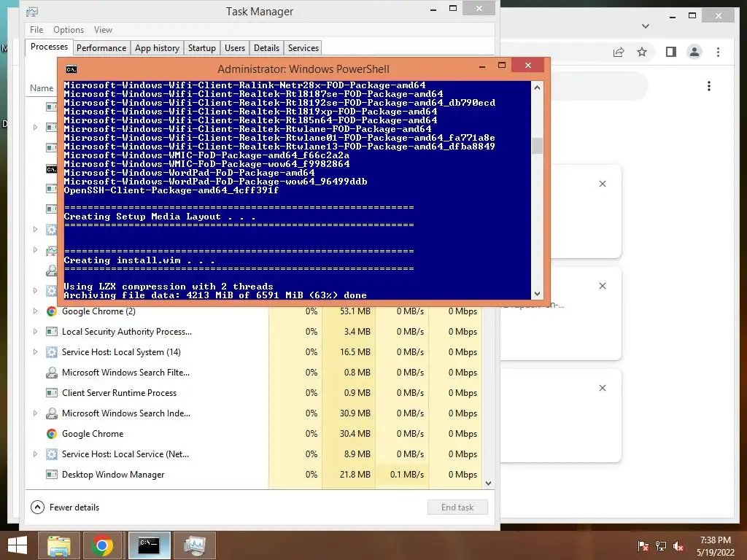
Task: Click the End task button
Action: click(457, 507)
